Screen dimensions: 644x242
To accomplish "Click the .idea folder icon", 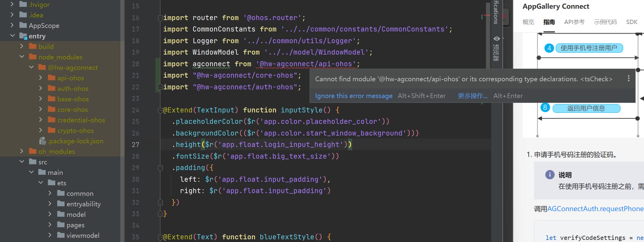I will 23,15.
